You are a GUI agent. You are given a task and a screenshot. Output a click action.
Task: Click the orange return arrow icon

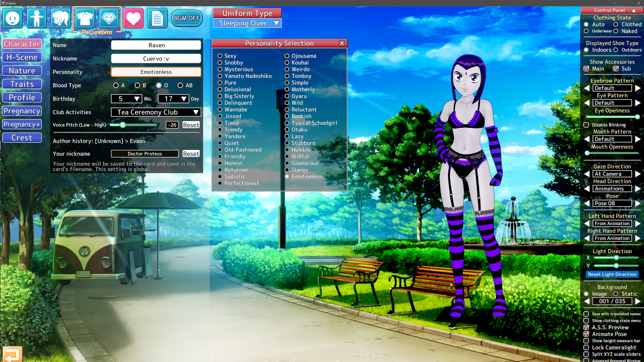12,354
